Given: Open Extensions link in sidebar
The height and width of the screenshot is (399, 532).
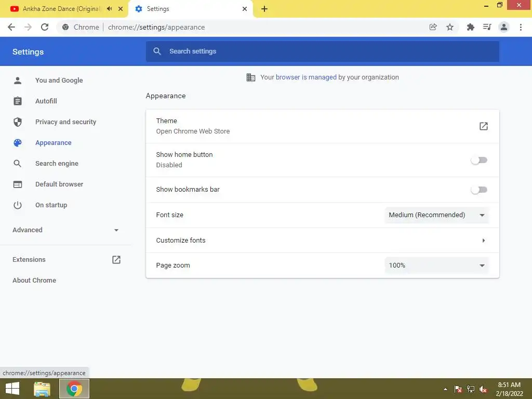Looking at the screenshot, I should pos(29,260).
